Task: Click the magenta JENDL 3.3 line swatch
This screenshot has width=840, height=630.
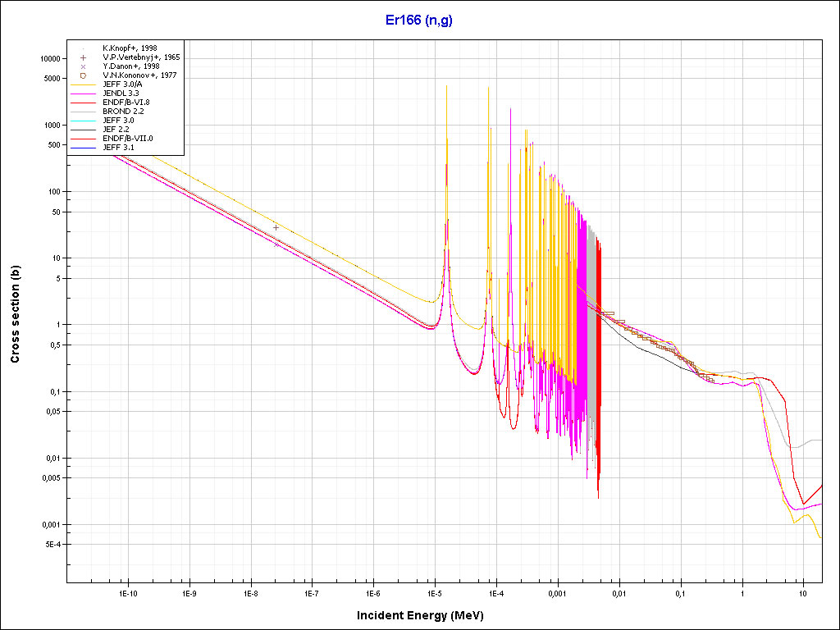Action: pyautogui.click(x=83, y=94)
